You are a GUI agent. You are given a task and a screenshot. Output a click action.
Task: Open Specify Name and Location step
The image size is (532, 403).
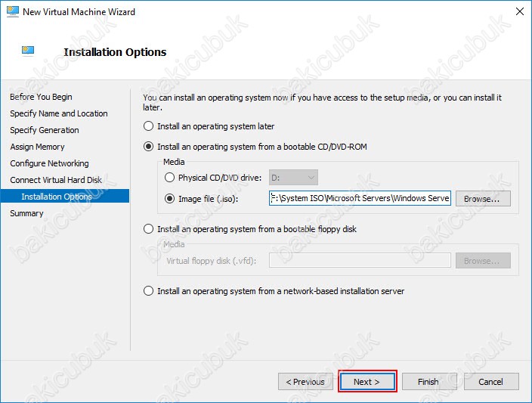click(59, 113)
